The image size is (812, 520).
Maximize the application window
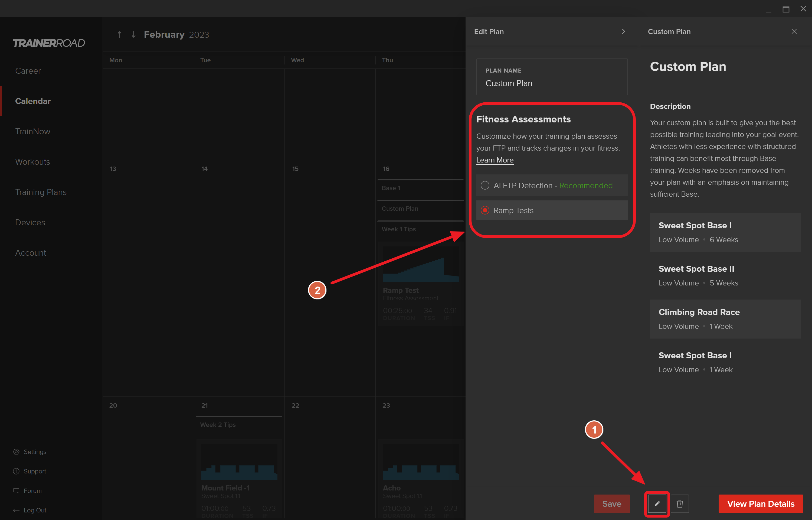(786, 9)
